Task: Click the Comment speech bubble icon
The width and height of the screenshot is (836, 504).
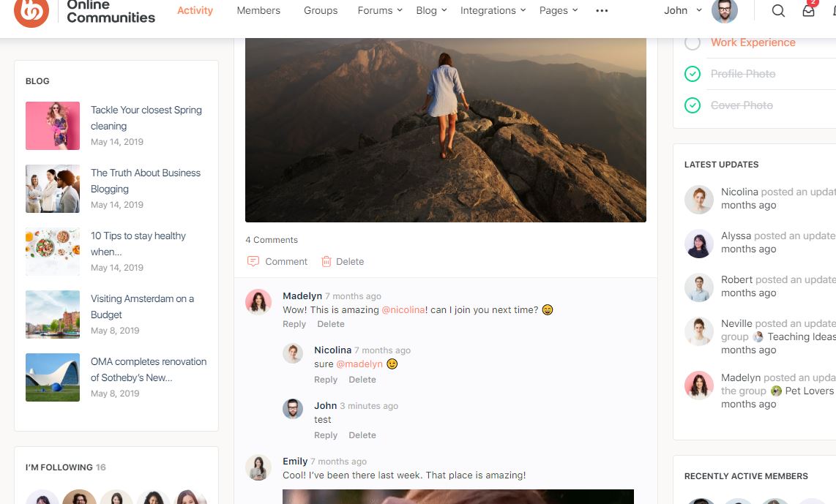Action: [x=253, y=262]
